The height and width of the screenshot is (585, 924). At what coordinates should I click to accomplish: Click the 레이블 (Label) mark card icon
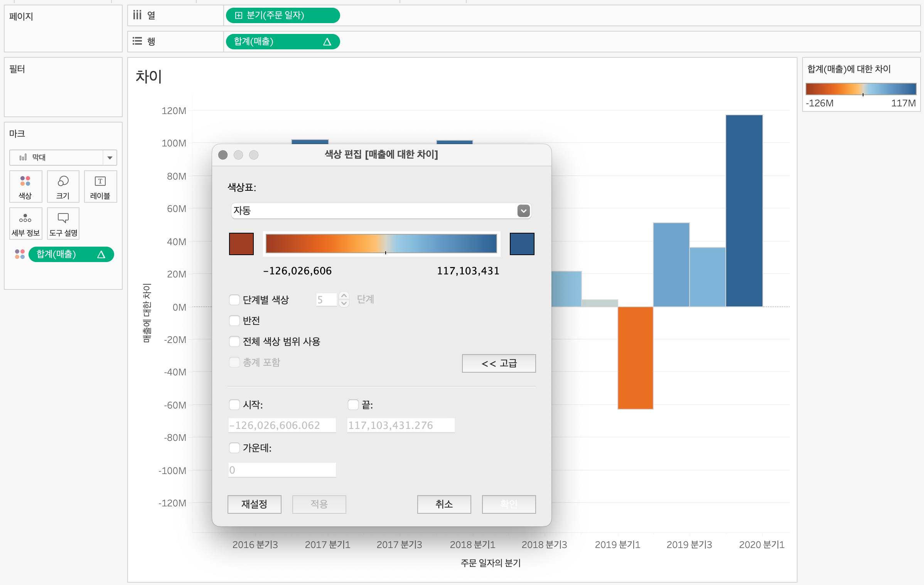coord(100,186)
